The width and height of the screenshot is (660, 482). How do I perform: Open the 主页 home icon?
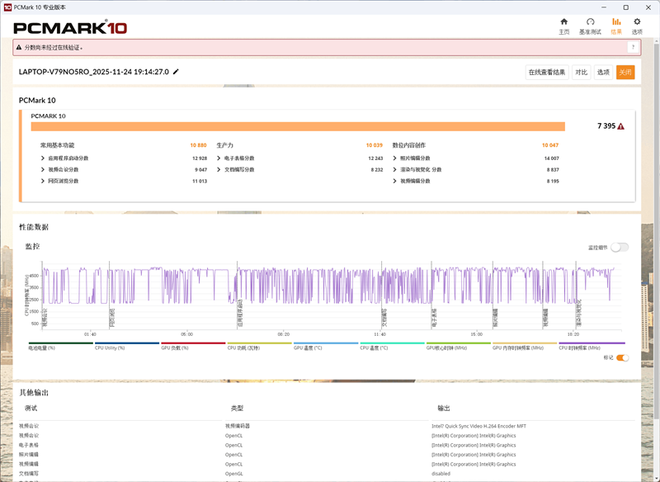(564, 25)
